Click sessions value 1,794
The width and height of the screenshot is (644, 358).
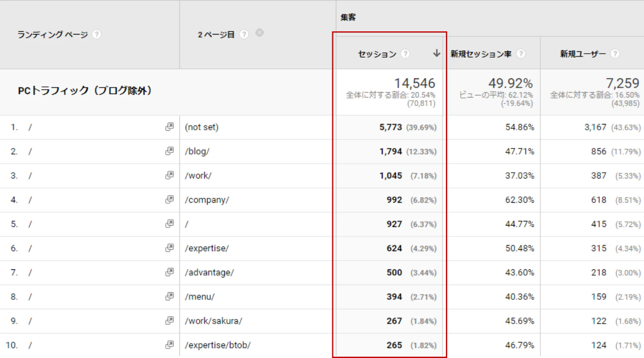(391, 151)
